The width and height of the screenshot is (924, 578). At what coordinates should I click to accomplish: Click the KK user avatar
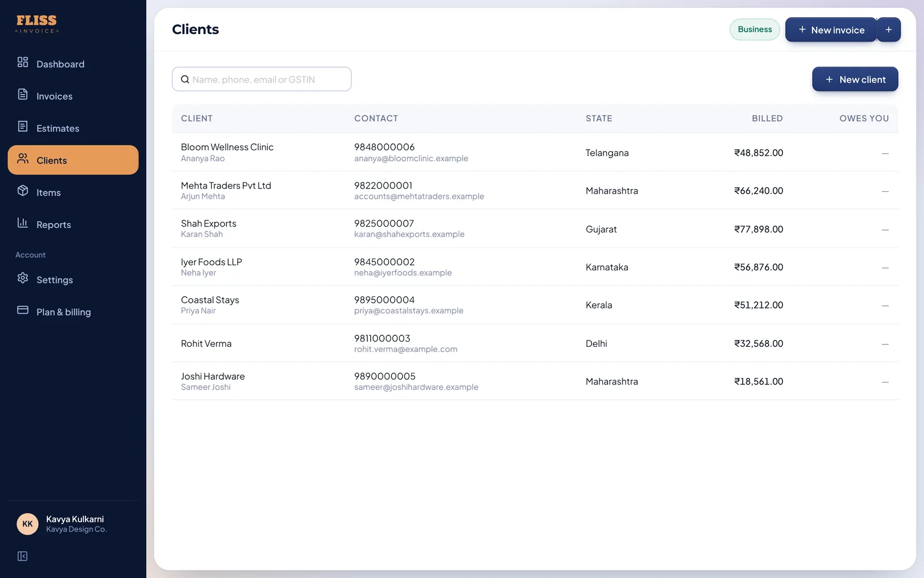[27, 524]
